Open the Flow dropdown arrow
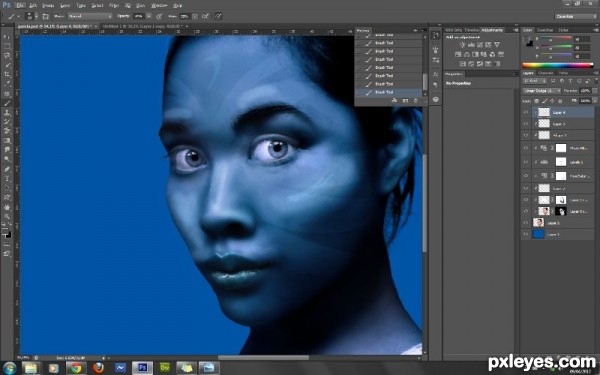 pyautogui.click(x=195, y=16)
